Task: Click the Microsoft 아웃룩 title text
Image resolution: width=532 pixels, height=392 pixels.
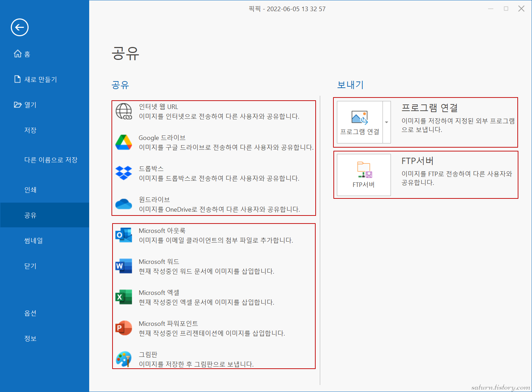Action: pyautogui.click(x=162, y=230)
